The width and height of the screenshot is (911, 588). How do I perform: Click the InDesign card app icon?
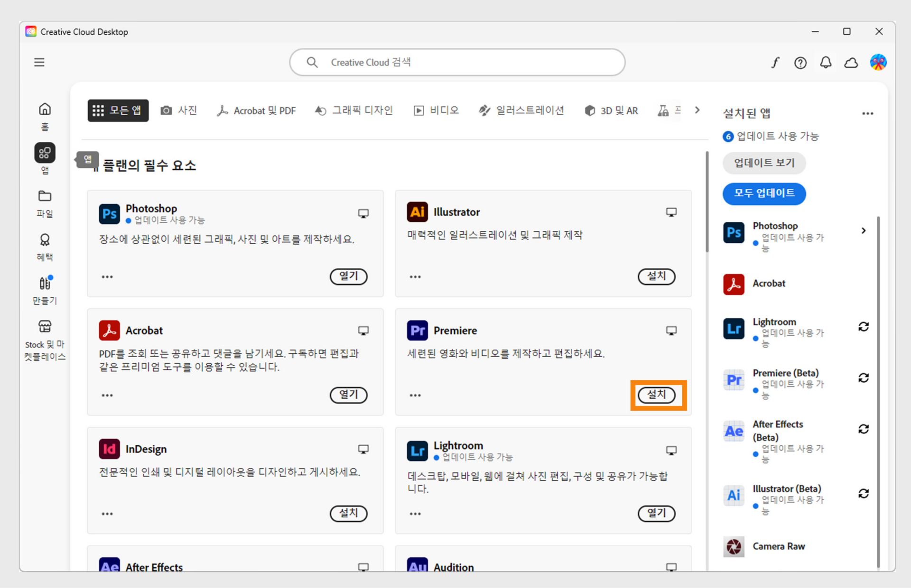tap(109, 449)
